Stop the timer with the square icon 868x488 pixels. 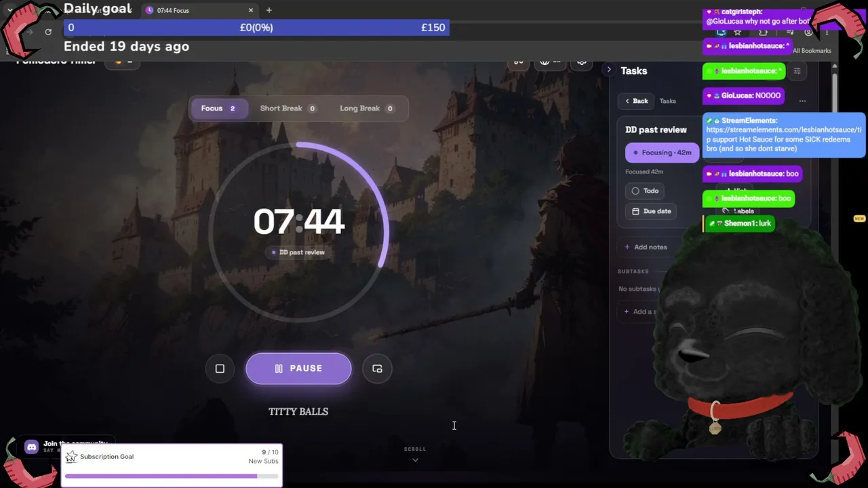point(220,369)
